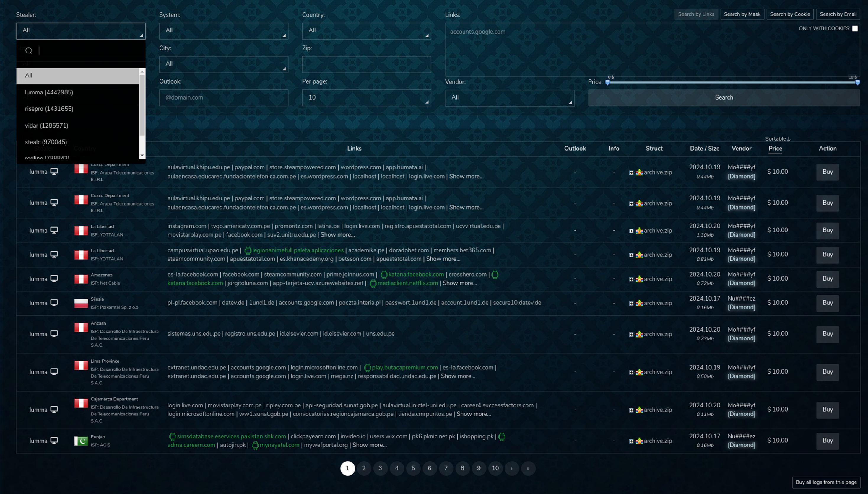Open the System dropdown
This screenshot has width=868, height=494.
pyautogui.click(x=224, y=31)
